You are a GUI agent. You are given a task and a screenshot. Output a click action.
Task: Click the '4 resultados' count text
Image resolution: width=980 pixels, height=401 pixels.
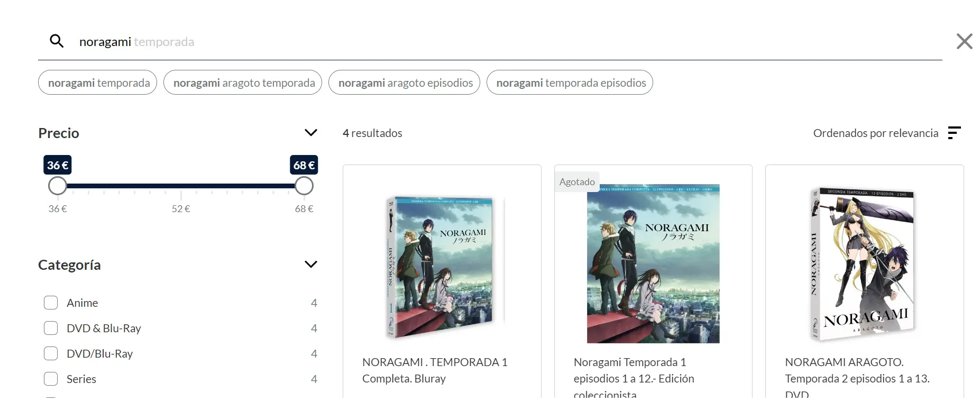[x=372, y=133]
